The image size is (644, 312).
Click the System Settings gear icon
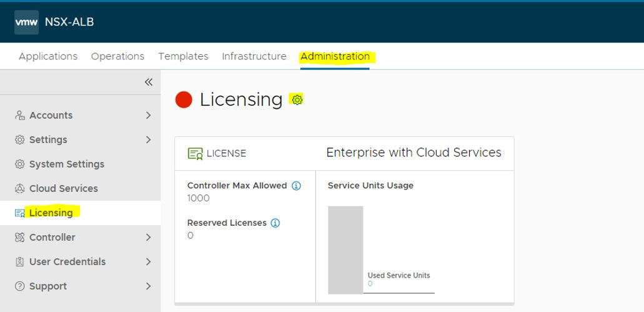tap(20, 164)
